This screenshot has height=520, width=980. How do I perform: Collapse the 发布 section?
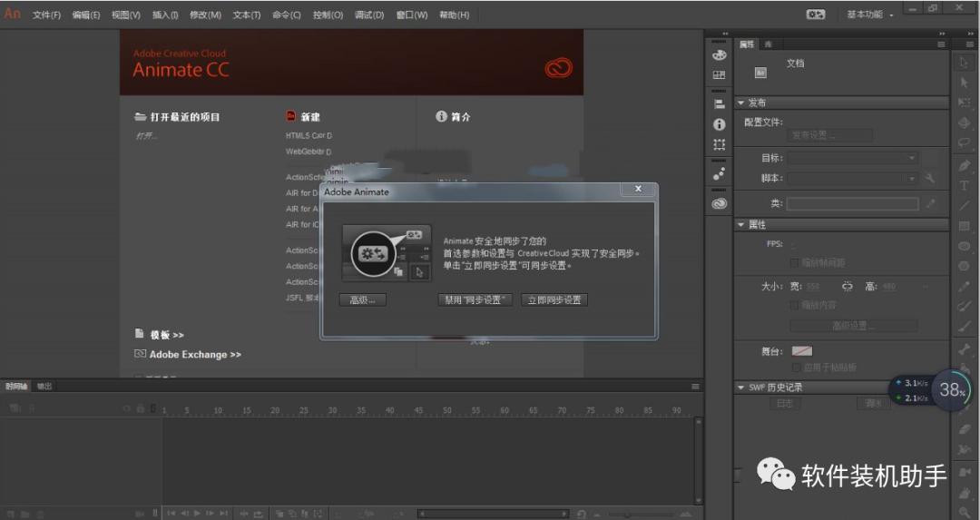click(x=741, y=103)
